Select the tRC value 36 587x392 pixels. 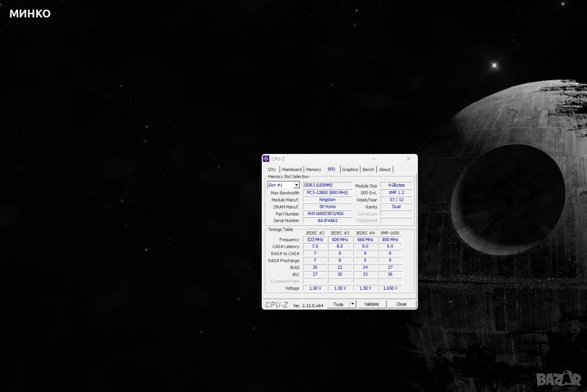(x=390, y=274)
